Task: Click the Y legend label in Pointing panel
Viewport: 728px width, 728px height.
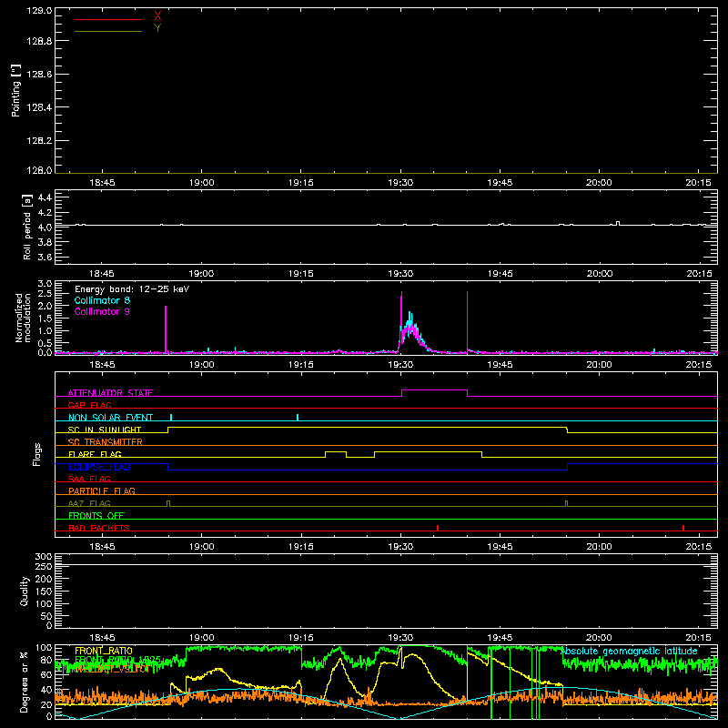Action: [x=157, y=28]
